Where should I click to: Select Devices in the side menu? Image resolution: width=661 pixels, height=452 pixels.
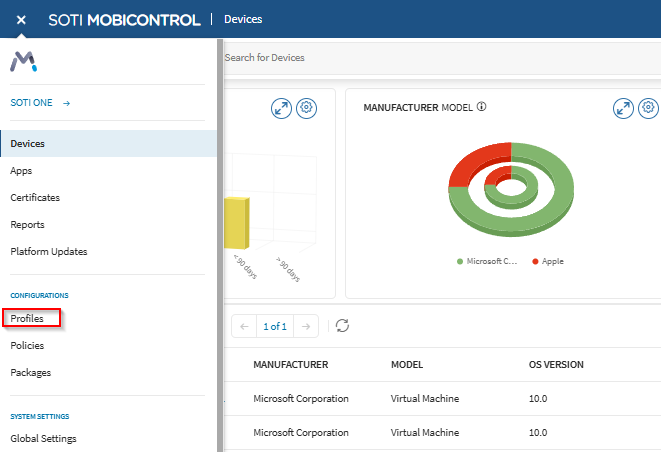108,143
